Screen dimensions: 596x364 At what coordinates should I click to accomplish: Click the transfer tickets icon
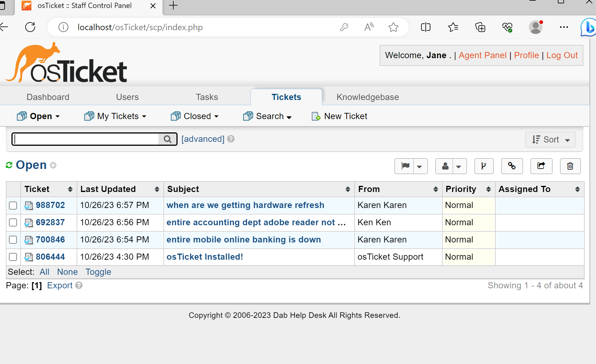[x=541, y=166]
